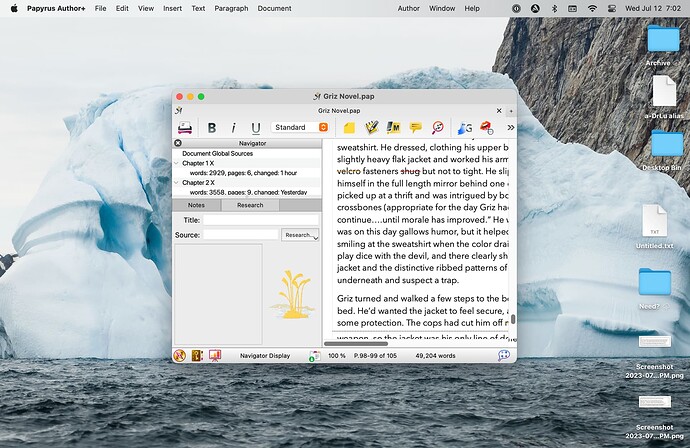Open the Papyrus Author+ application menu
Screen dimensions: 690x448
[56, 8]
